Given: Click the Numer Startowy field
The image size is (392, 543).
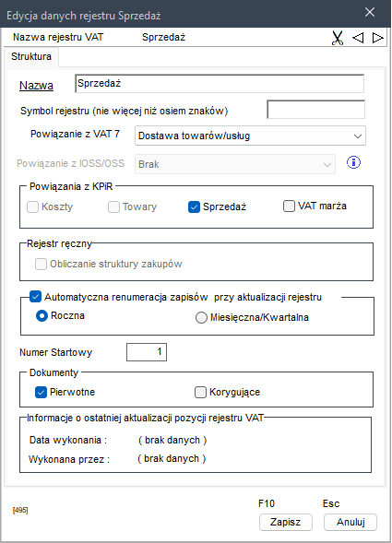Looking at the screenshot, I should 147,352.
